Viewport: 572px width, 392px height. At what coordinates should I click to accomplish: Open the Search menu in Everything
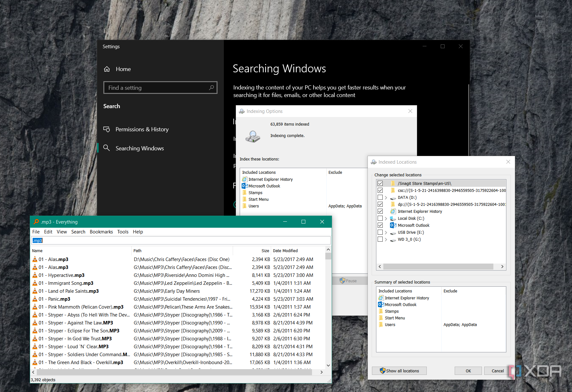78,232
